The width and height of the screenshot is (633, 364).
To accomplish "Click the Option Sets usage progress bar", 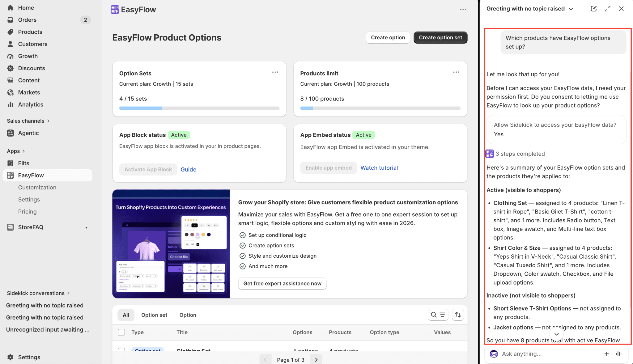I will [199, 108].
